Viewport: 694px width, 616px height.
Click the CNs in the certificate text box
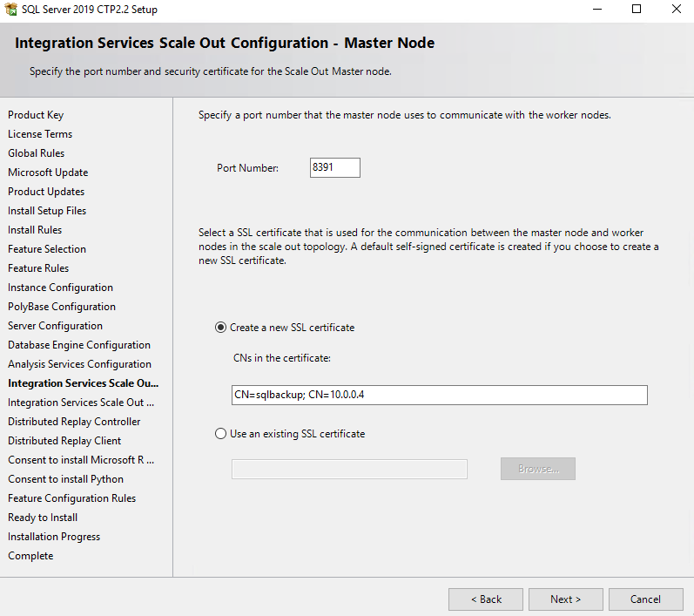click(x=440, y=395)
